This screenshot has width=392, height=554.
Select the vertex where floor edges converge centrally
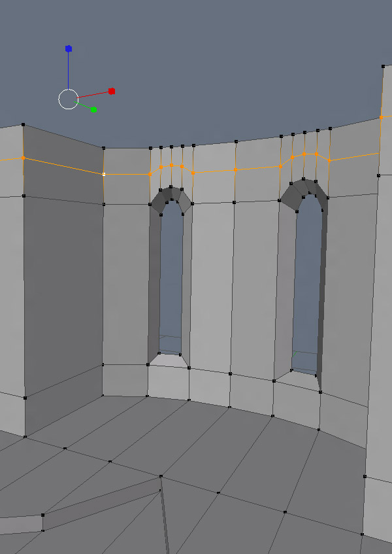click(x=161, y=477)
